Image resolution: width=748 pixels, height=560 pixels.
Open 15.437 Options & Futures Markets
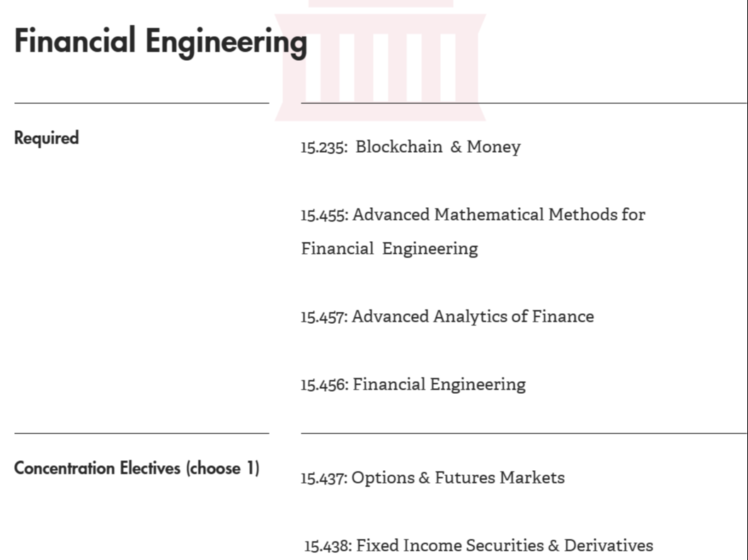pos(432,478)
